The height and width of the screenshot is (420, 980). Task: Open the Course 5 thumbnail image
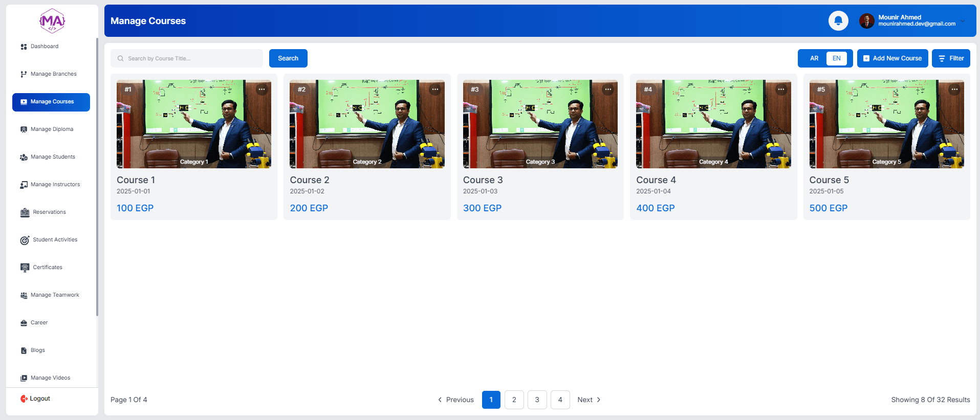(887, 124)
